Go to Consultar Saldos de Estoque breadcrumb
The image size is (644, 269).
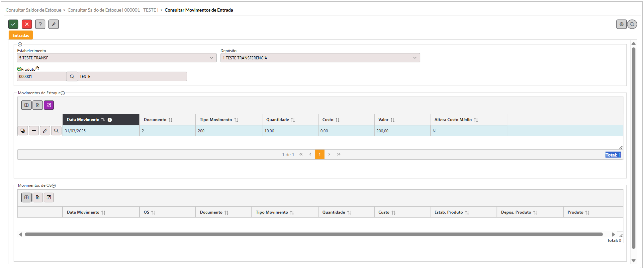point(34,10)
